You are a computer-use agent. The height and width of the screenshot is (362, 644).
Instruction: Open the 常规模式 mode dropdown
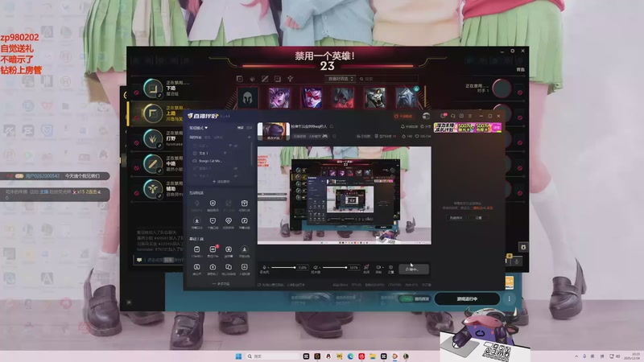pyautogui.click(x=198, y=128)
